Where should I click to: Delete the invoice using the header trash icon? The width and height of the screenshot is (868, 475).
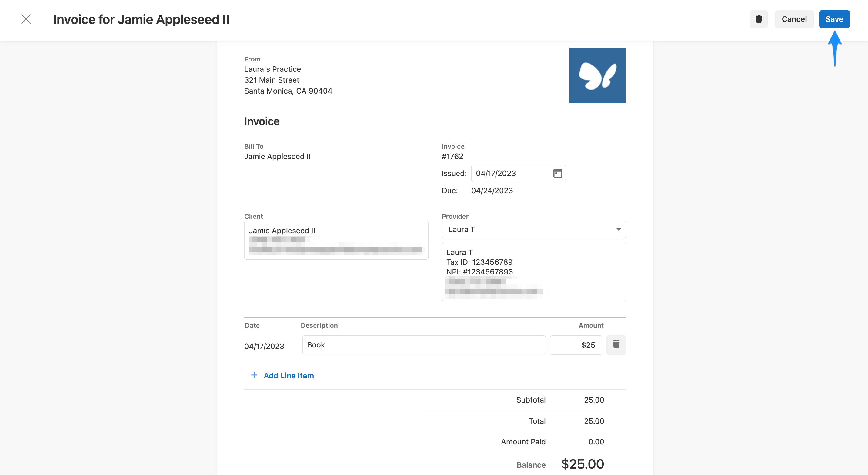click(x=759, y=19)
